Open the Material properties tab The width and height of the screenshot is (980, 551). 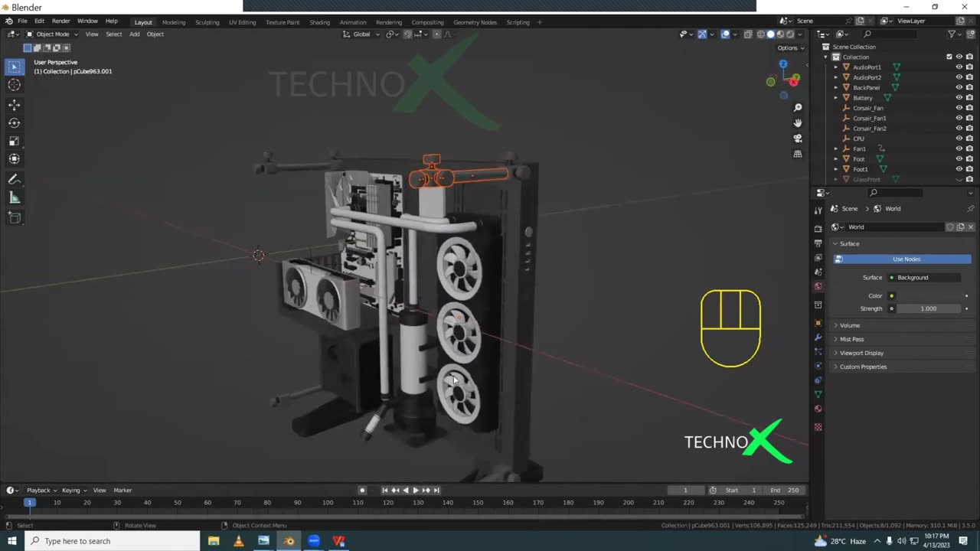point(818,409)
